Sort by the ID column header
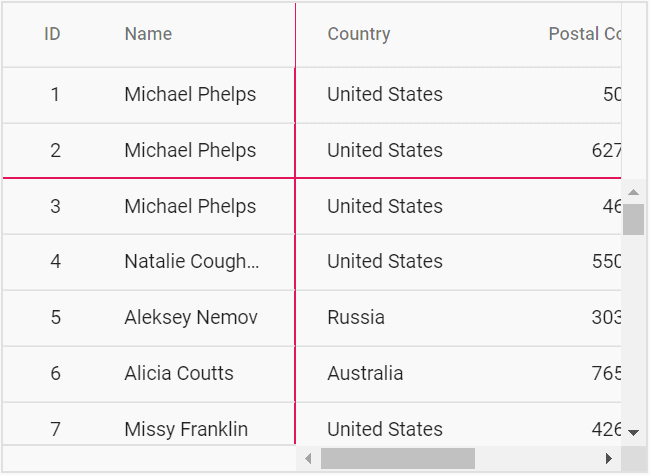 coord(53,34)
